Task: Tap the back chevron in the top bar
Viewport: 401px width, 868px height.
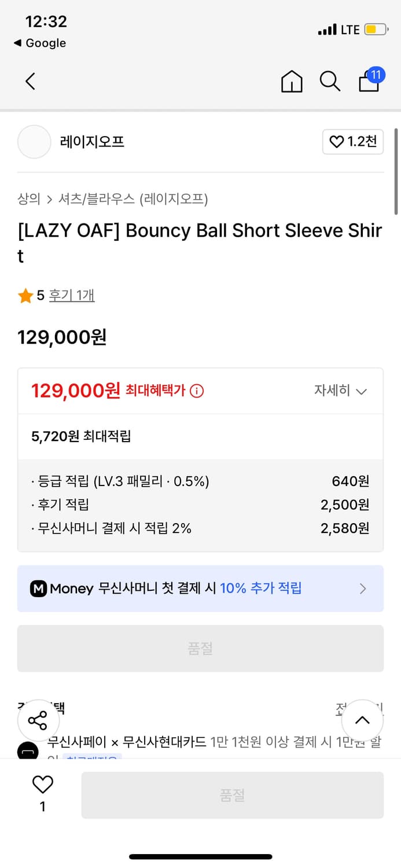Action: point(30,82)
